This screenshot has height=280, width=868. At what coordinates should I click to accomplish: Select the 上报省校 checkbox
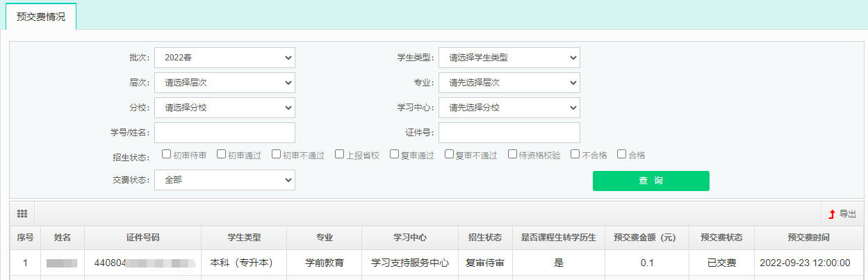pos(339,154)
